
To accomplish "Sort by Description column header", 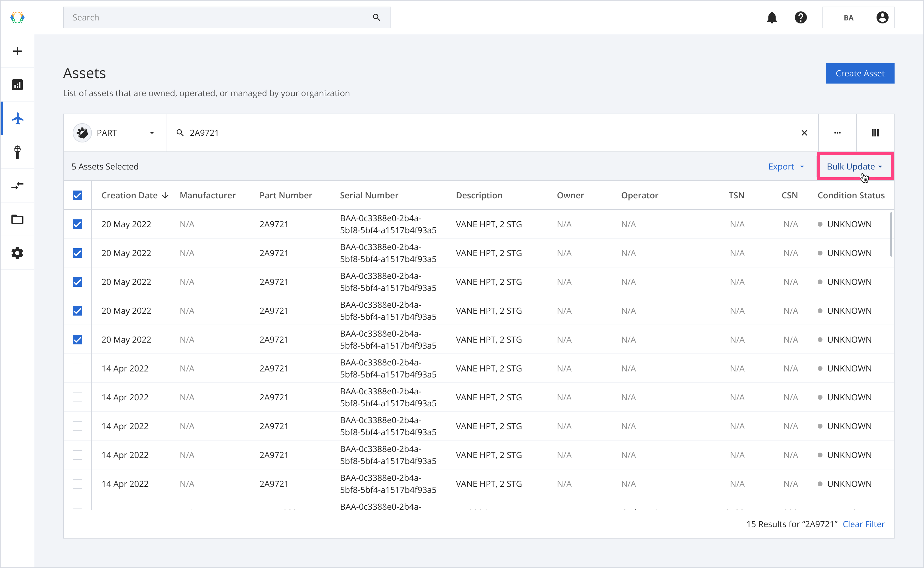I will [479, 196].
